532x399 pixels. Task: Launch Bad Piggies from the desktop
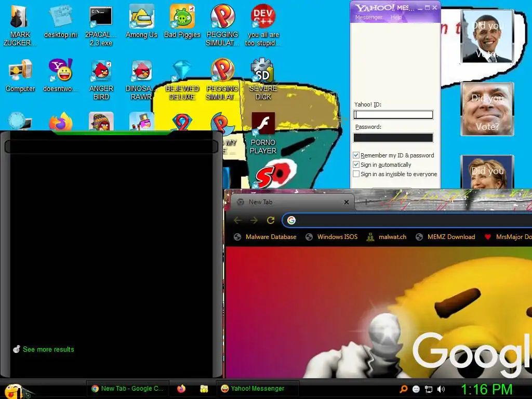click(x=182, y=21)
